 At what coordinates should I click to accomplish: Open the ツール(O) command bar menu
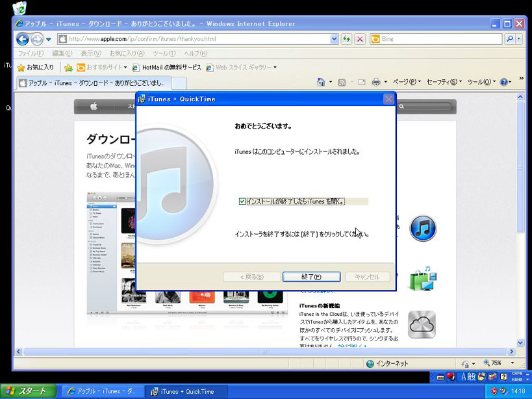tap(481, 82)
